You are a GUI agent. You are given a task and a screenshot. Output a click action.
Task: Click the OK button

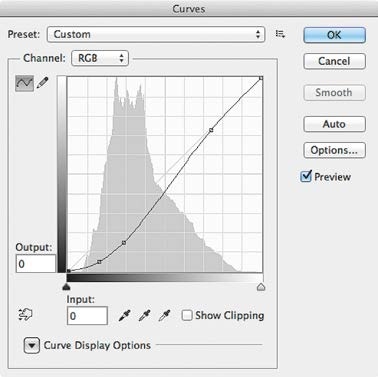pos(334,35)
